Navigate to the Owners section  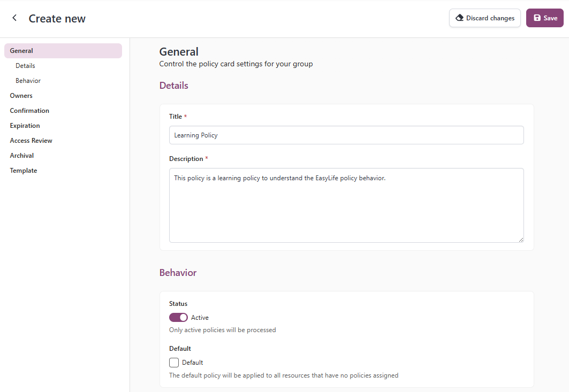[x=21, y=95]
